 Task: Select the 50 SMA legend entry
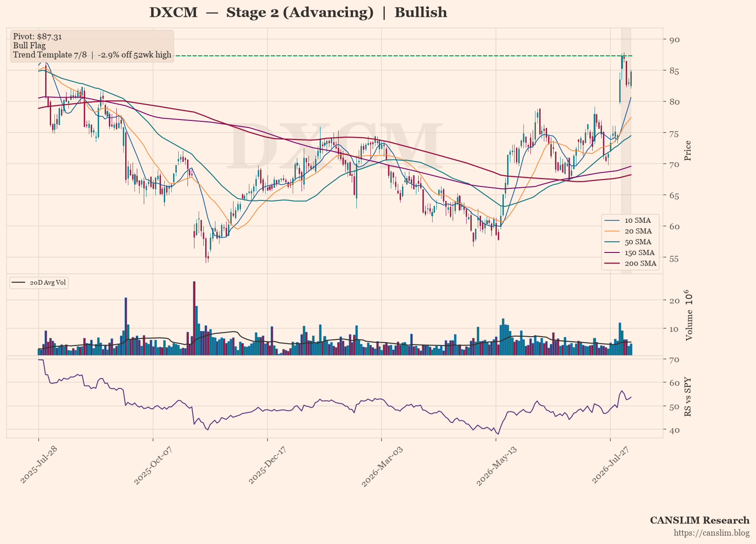point(630,242)
